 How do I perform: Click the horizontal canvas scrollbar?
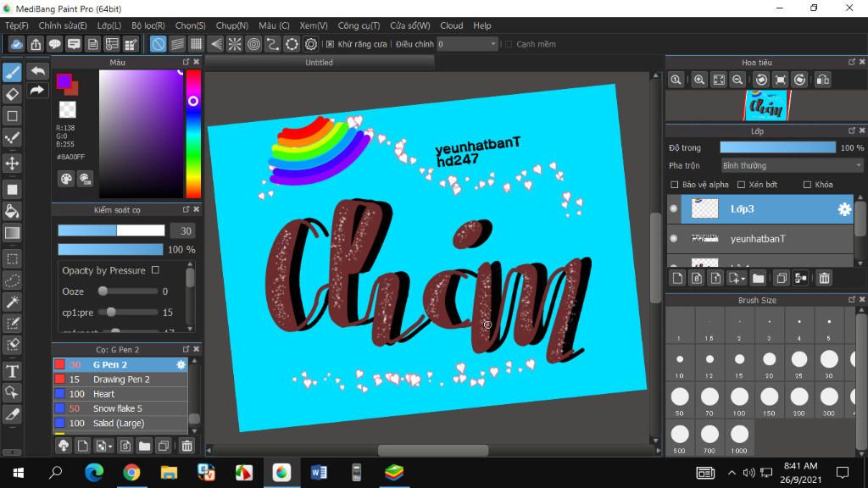point(433,451)
